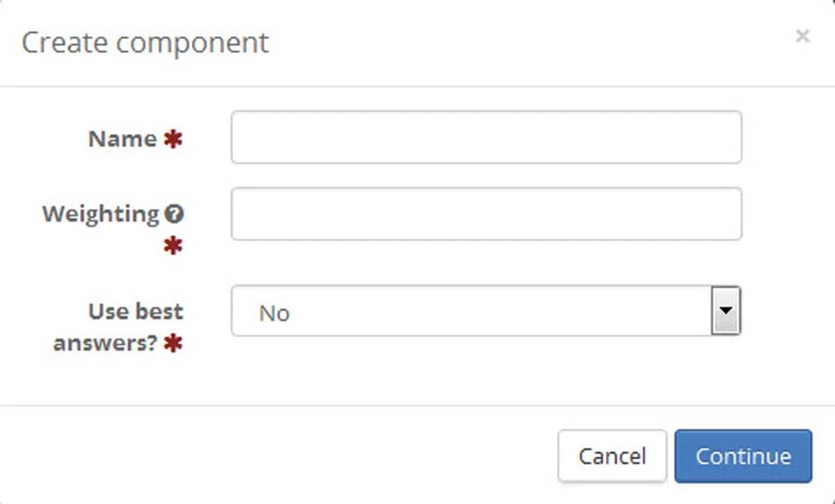Click the No value in the dropdown box

(276, 313)
